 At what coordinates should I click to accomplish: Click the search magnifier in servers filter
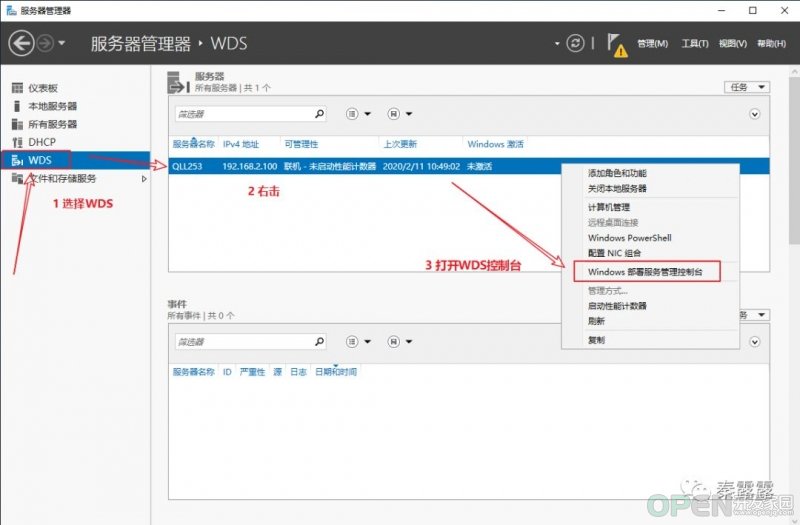pos(319,114)
